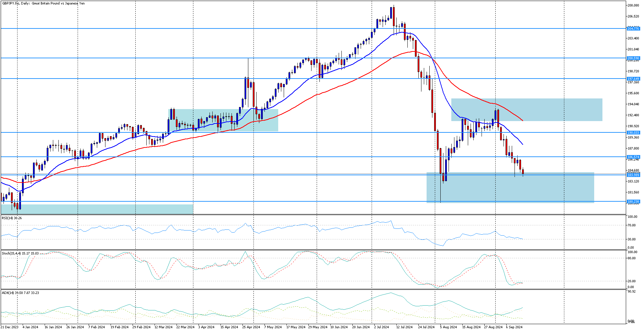
Task: Select the 190.033 horizontal line label
Action: tap(633, 133)
